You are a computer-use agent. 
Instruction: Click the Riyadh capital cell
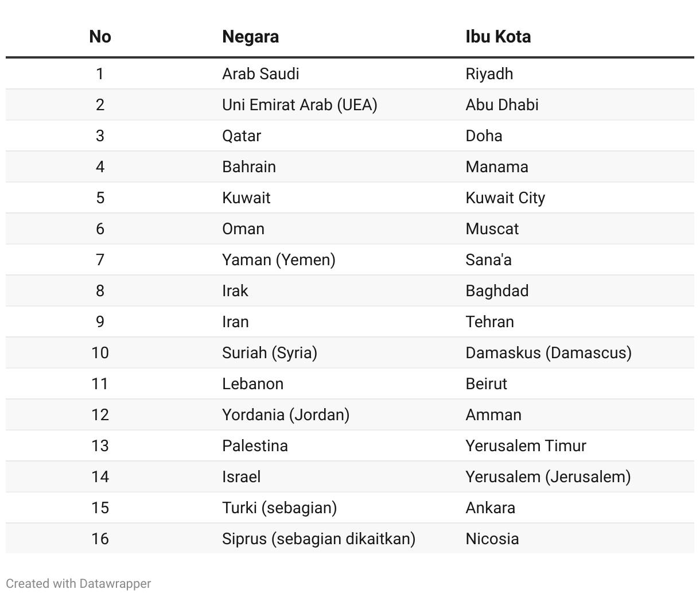coord(489,74)
